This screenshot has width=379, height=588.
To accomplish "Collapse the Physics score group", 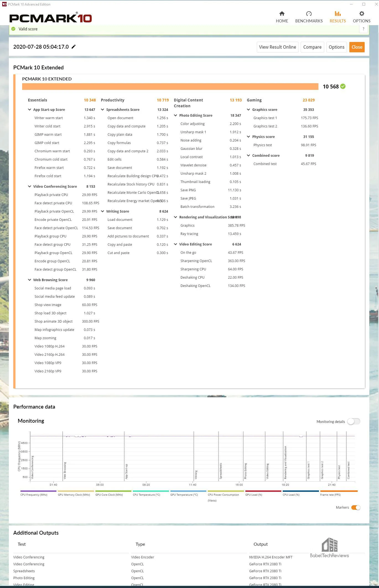I will click(x=248, y=137).
